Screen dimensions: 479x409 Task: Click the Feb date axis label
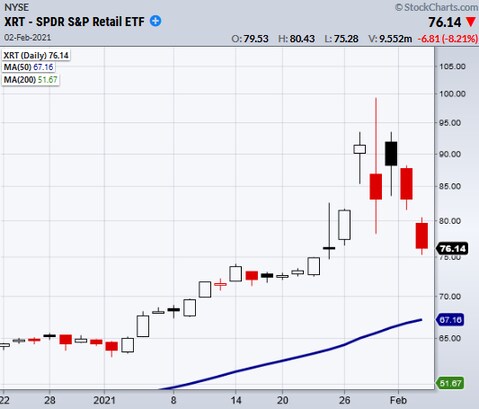coord(398,400)
